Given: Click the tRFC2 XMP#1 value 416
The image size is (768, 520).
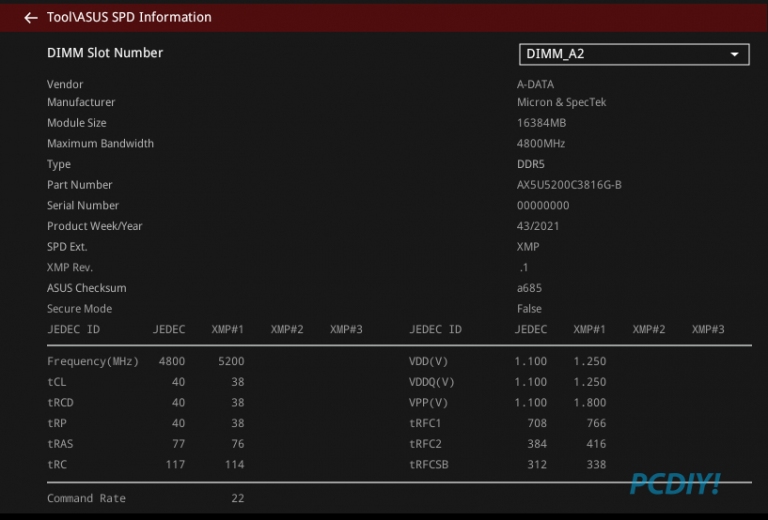Looking at the screenshot, I should (597, 444).
